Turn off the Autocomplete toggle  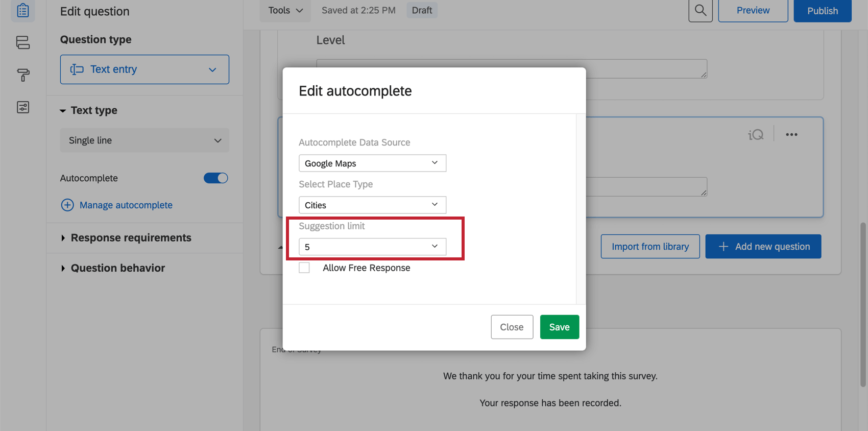(215, 178)
